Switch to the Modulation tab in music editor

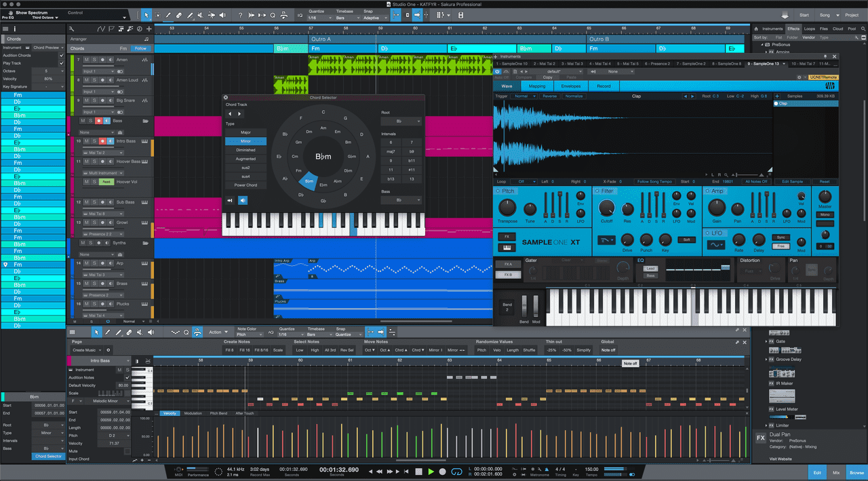193,413
